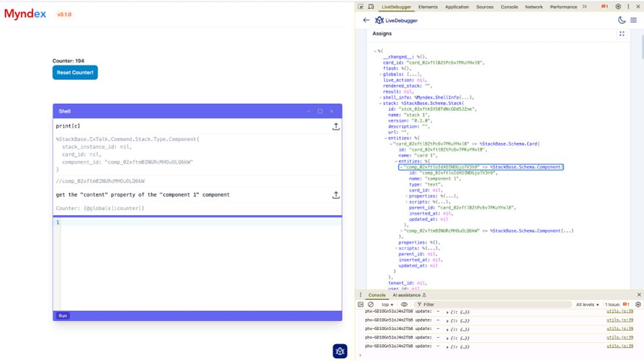644x361 pixels.
Task: Click the Counter: 194 label
Action: [x=68, y=61]
